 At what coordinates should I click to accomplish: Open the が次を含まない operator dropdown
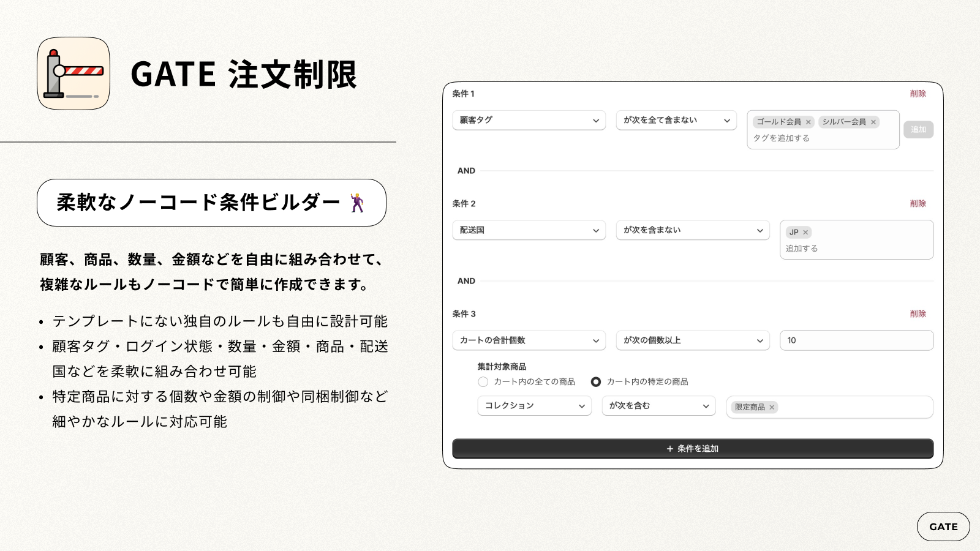coord(693,230)
